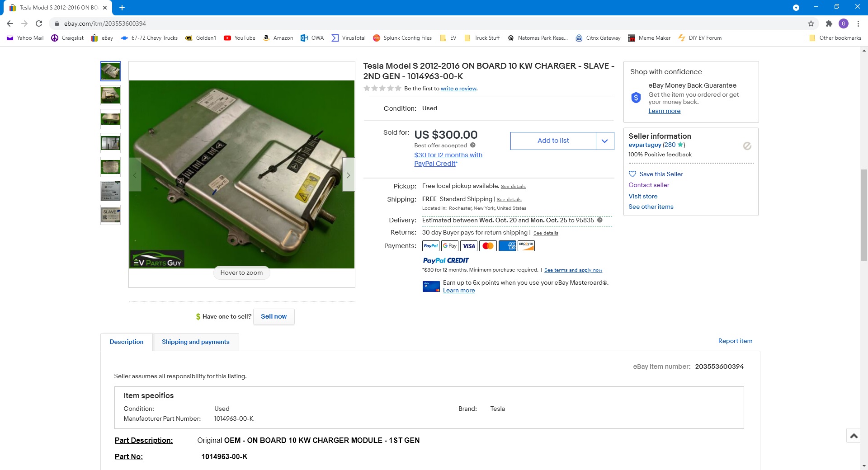
Task: Open the browser extensions puzzle icon
Action: coord(829,23)
